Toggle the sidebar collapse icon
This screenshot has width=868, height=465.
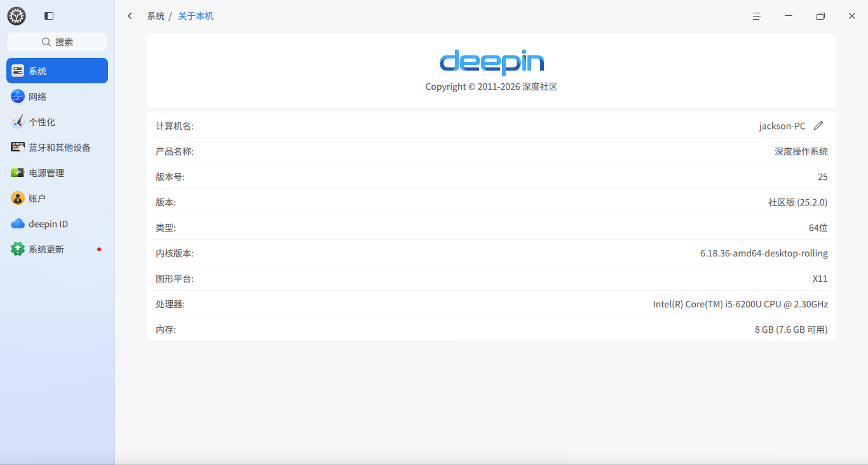coord(49,16)
